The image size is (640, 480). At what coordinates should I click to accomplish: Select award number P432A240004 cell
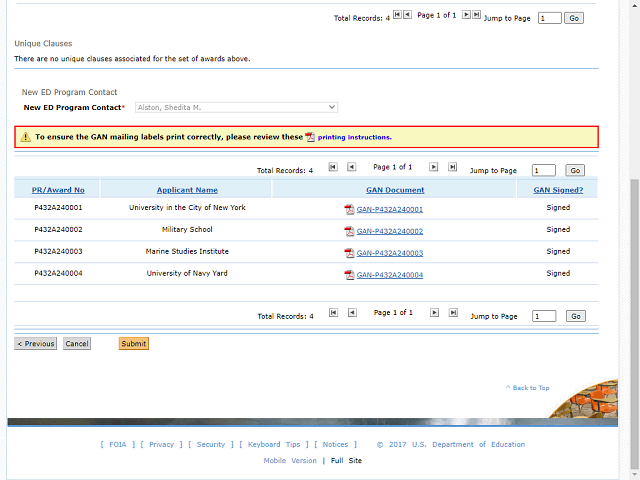click(58, 273)
